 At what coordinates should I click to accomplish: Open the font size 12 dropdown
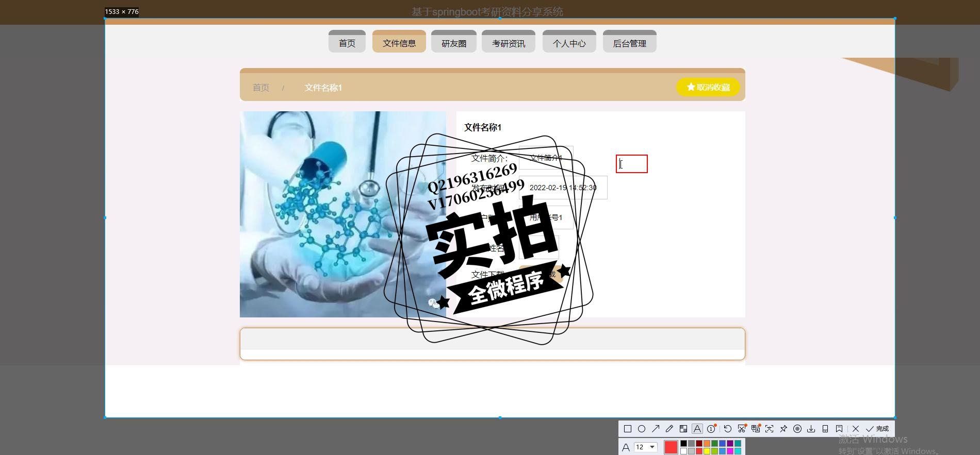pyautogui.click(x=646, y=447)
